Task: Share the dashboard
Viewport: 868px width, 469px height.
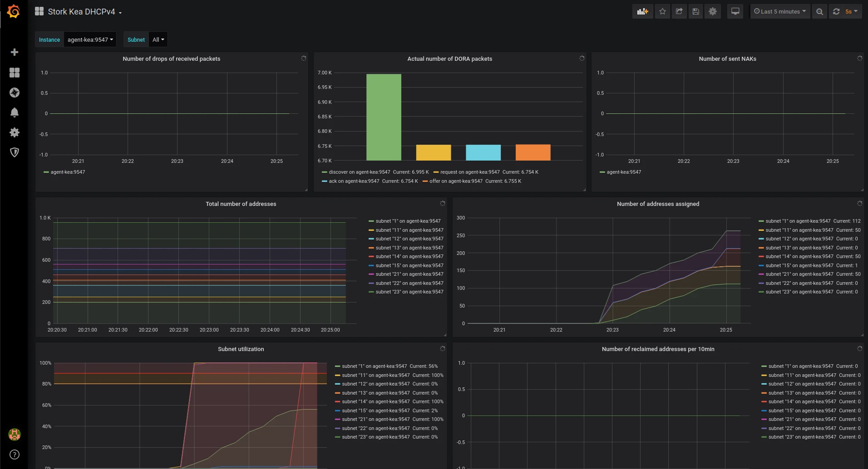Action: pos(679,12)
